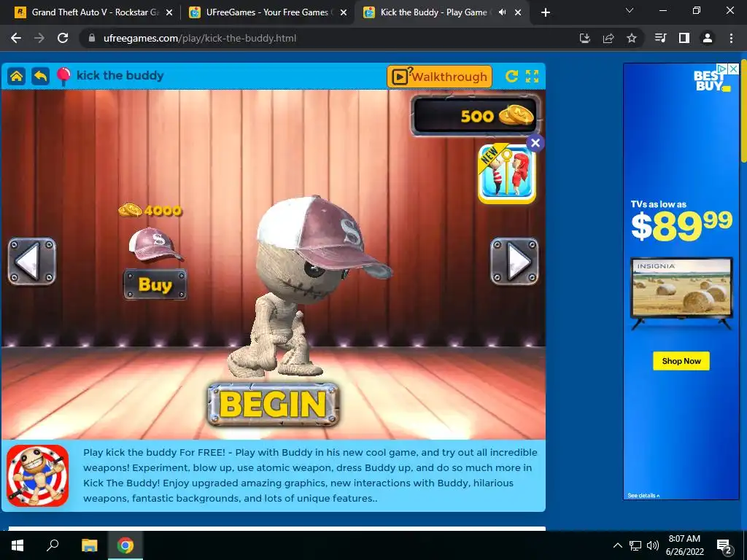The image size is (747, 560).
Task: Bookmark this page with star icon
Action: [x=632, y=38]
